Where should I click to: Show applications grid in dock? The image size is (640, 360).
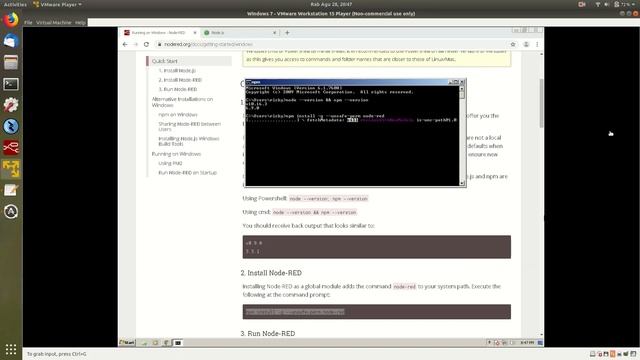click(x=11, y=349)
